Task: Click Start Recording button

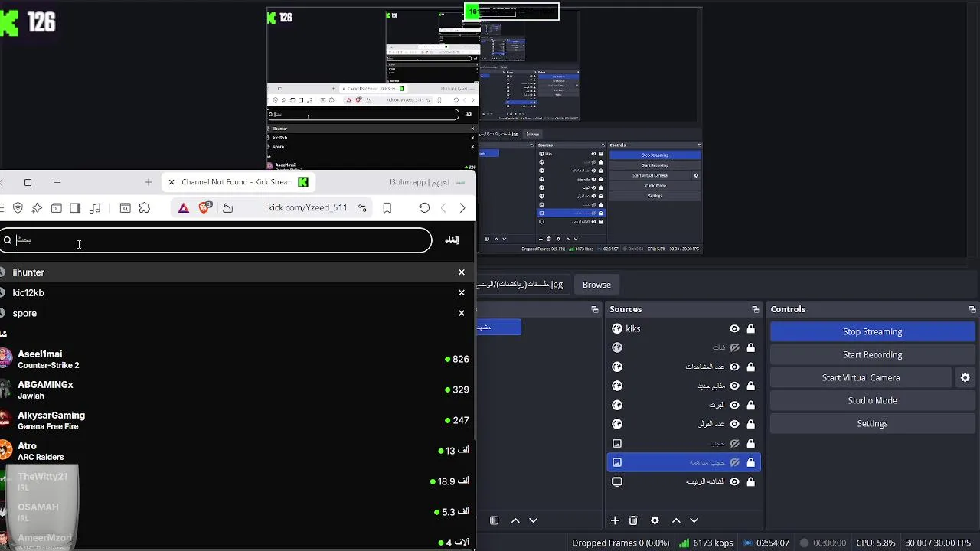Action: tap(872, 354)
